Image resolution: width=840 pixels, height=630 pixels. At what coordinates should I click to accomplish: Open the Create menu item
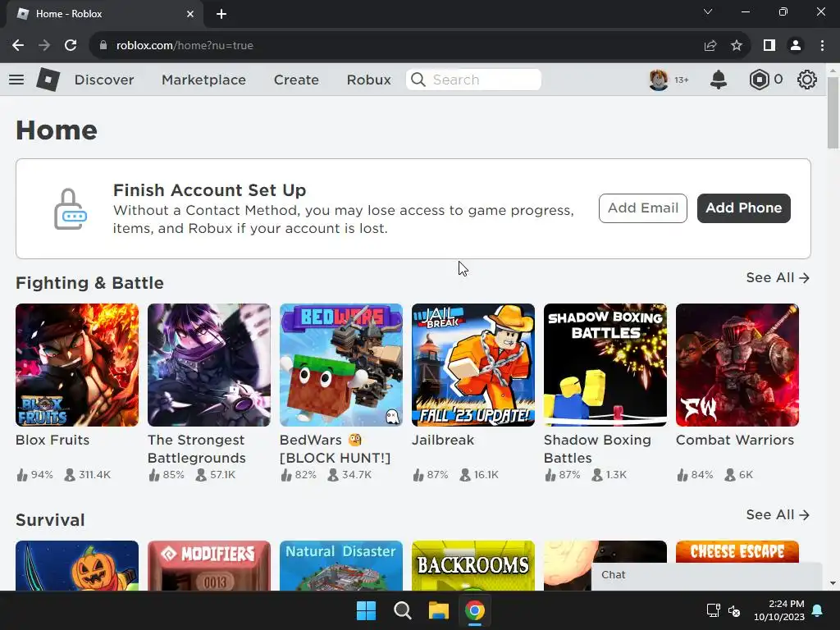[296, 80]
